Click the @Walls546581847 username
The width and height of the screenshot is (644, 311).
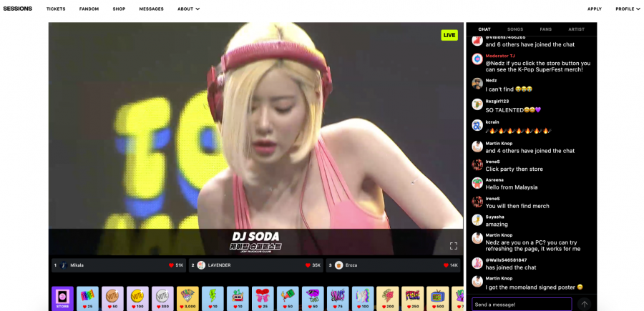click(506, 260)
